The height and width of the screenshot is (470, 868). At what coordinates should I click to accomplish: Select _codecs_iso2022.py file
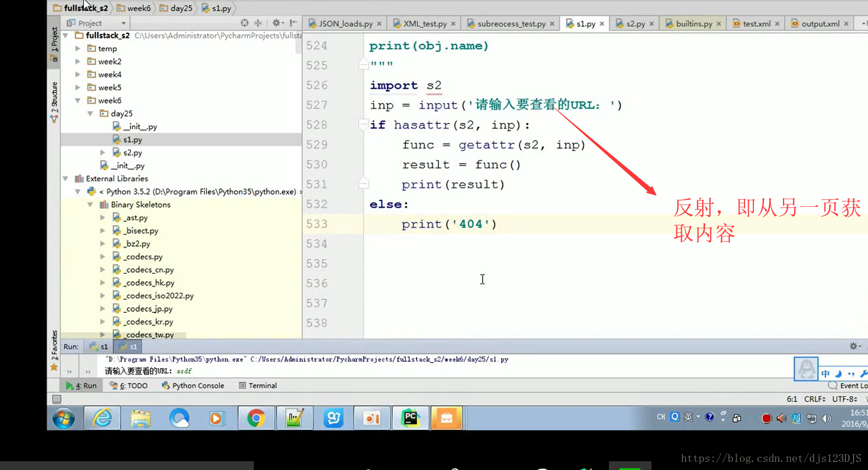coord(153,296)
